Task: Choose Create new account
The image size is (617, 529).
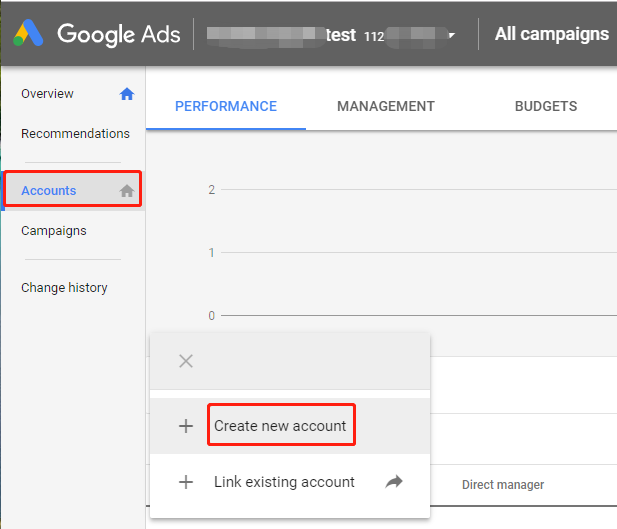Action: click(x=280, y=426)
